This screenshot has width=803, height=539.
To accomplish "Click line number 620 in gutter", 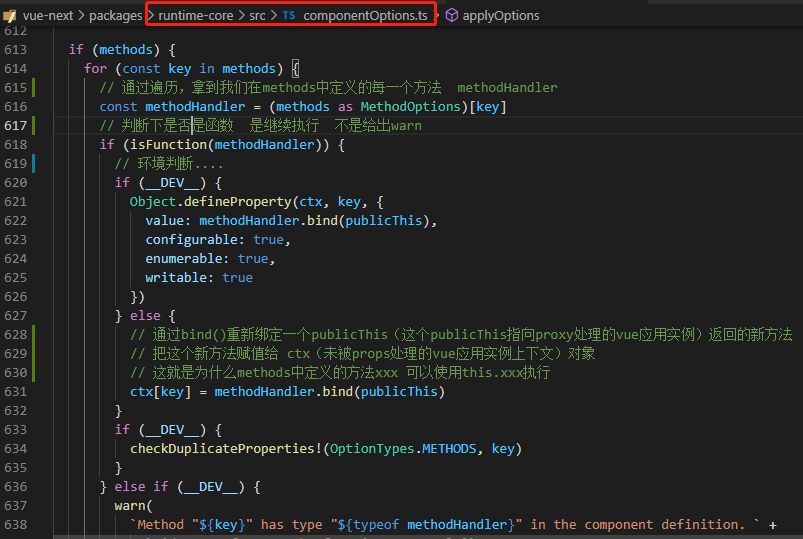I will [15, 182].
